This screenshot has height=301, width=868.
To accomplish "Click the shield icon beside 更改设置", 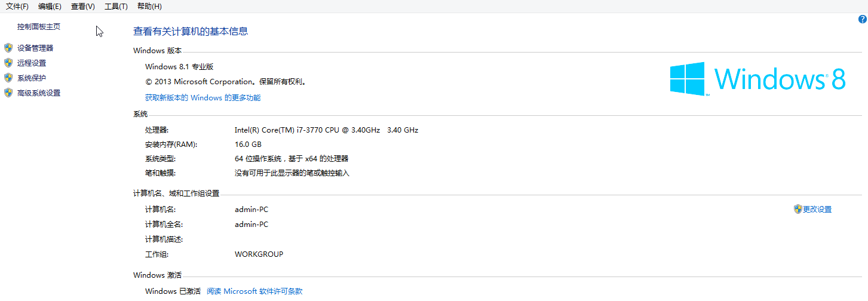I will coord(798,209).
